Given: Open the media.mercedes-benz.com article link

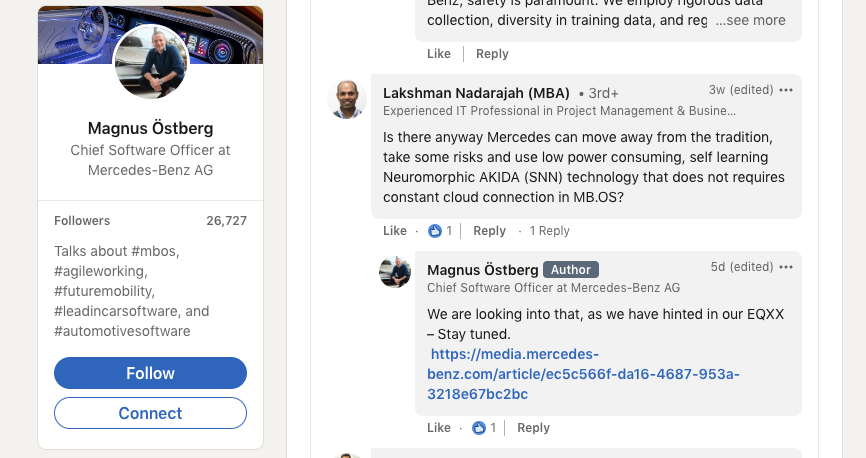Looking at the screenshot, I should [x=583, y=374].
